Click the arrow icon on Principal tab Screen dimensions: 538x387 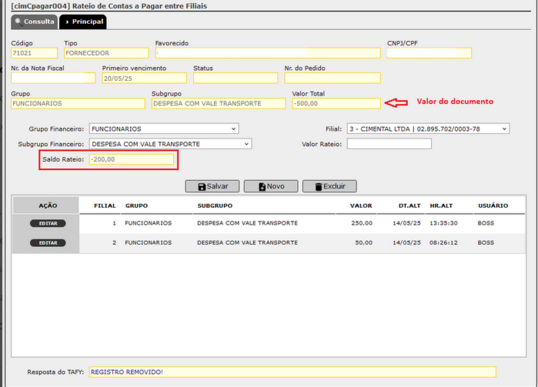point(67,22)
